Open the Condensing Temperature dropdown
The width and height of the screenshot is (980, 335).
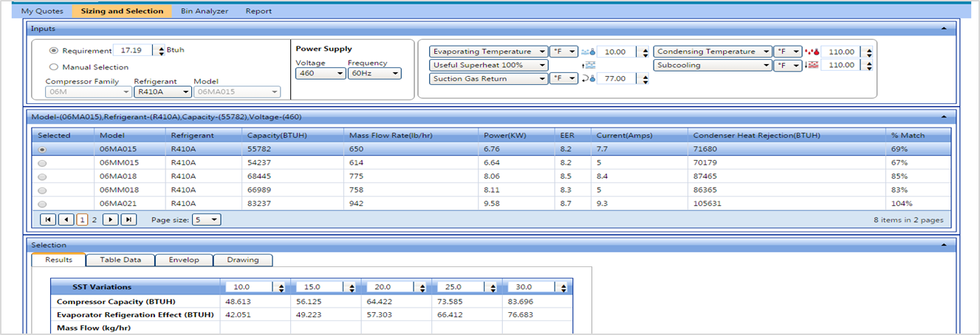[712, 52]
